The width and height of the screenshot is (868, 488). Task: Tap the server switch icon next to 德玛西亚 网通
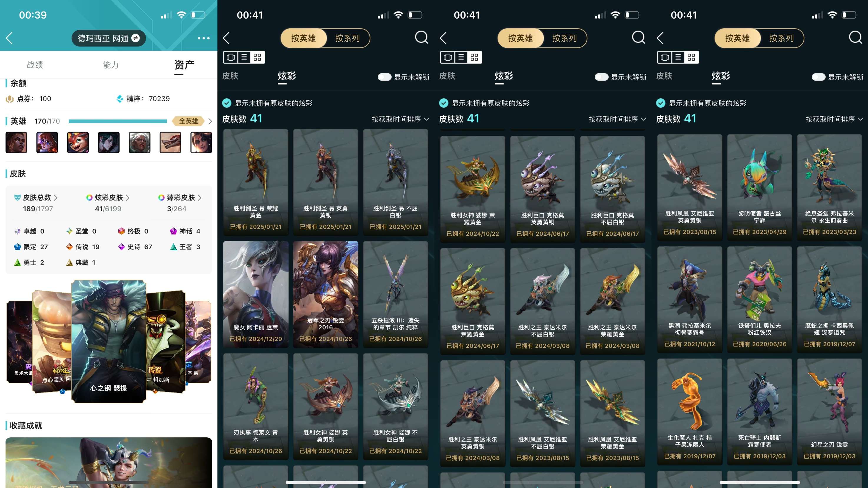click(135, 38)
